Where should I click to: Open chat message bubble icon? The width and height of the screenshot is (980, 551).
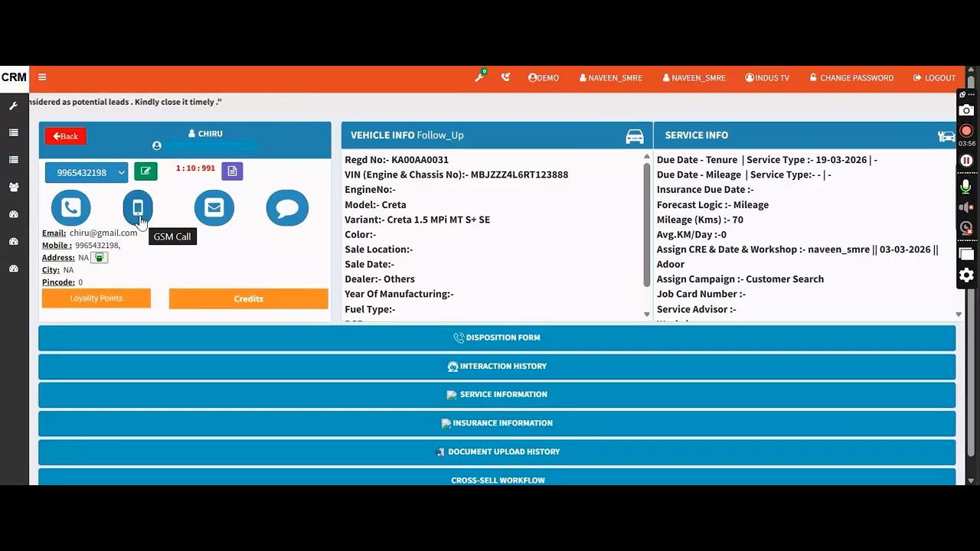[x=287, y=207]
